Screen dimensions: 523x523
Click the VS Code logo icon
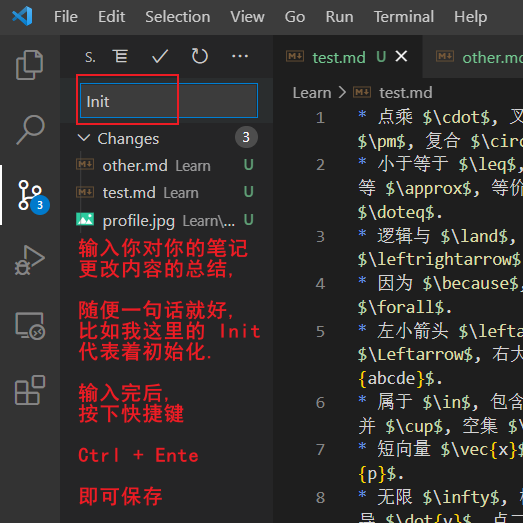[x=22, y=16]
